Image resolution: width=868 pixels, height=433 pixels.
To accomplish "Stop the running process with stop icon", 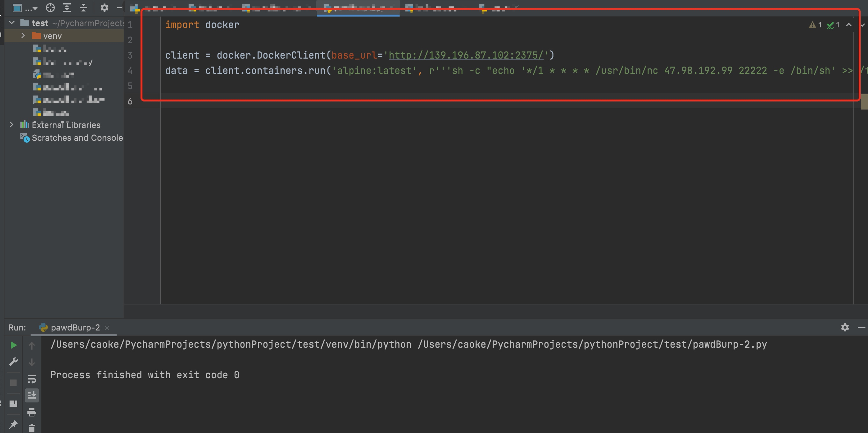I will (13, 383).
